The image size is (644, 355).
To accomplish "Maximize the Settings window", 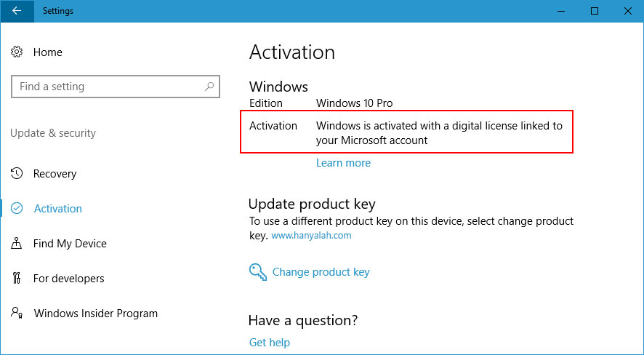I will tap(594, 11).
